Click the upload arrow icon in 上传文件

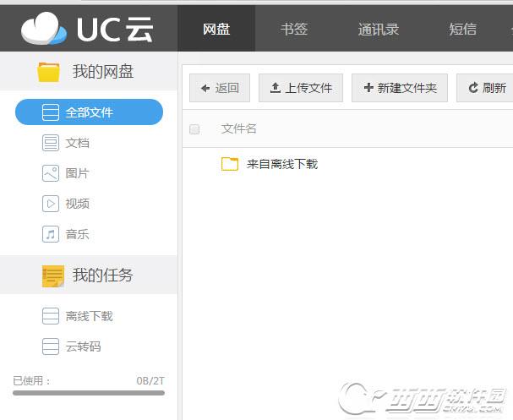click(x=276, y=88)
